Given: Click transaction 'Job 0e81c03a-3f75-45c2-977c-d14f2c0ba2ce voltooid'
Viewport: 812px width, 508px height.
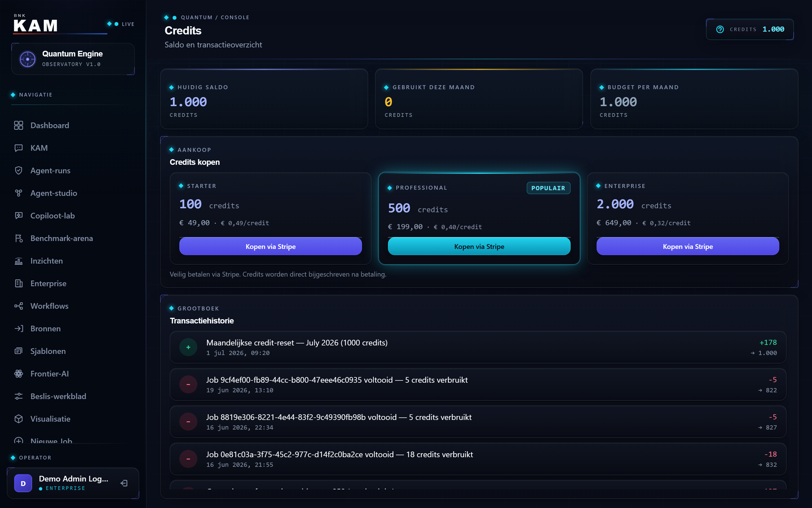Looking at the screenshot, I should [478, 459].
